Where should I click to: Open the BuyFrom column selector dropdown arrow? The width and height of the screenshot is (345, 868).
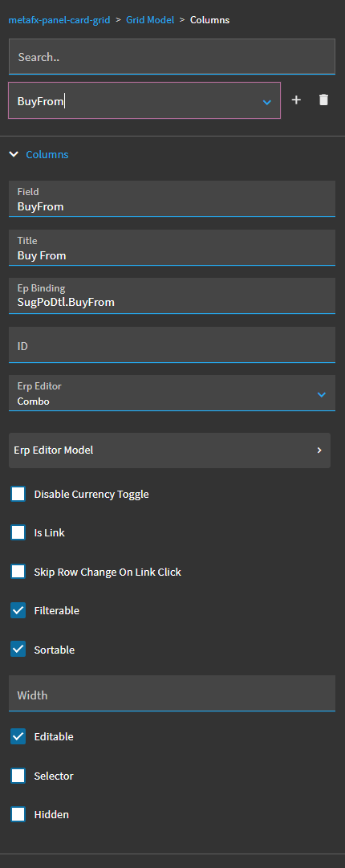click(267, 102)
